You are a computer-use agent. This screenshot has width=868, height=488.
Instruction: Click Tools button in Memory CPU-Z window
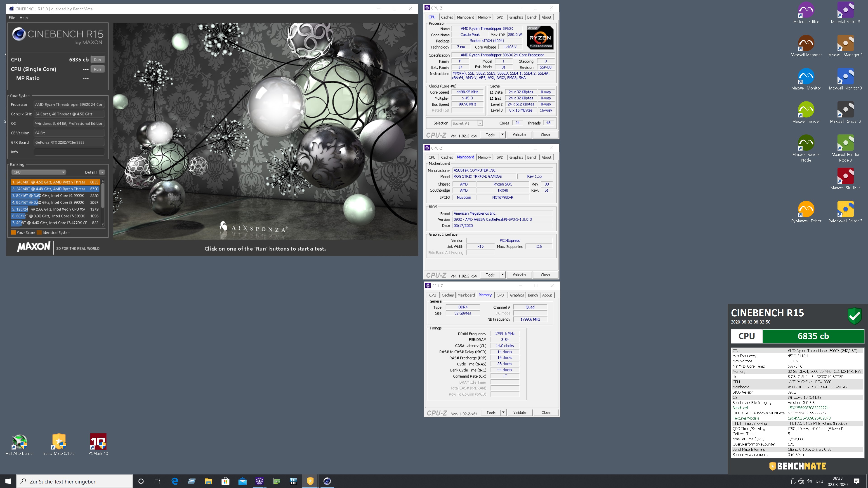click(491, 413)
